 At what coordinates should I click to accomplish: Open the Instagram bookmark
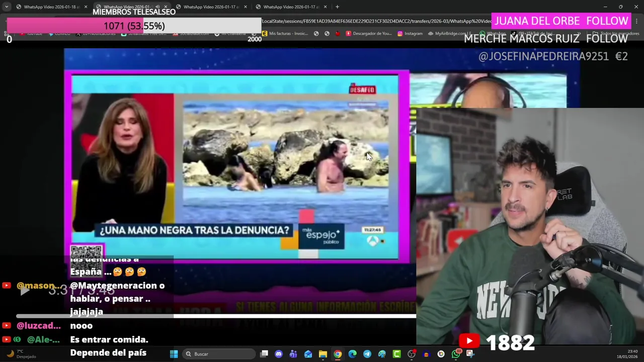[410, 34]
